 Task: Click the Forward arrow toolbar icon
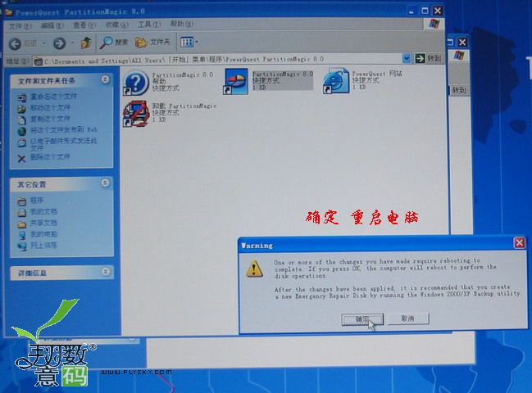coord(59,43)
